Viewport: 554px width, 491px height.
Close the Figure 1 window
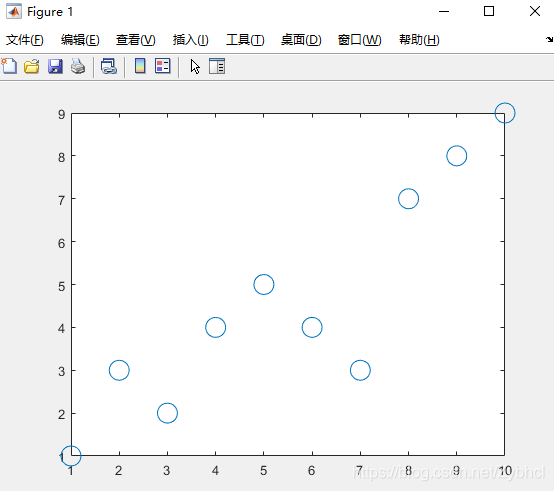[x=535, y=12]
